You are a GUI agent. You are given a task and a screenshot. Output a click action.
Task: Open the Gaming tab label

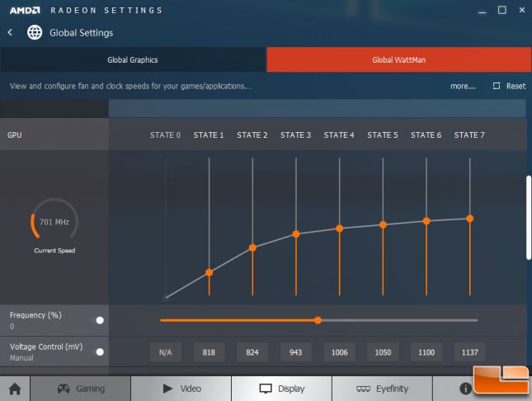tap(90, 389)
